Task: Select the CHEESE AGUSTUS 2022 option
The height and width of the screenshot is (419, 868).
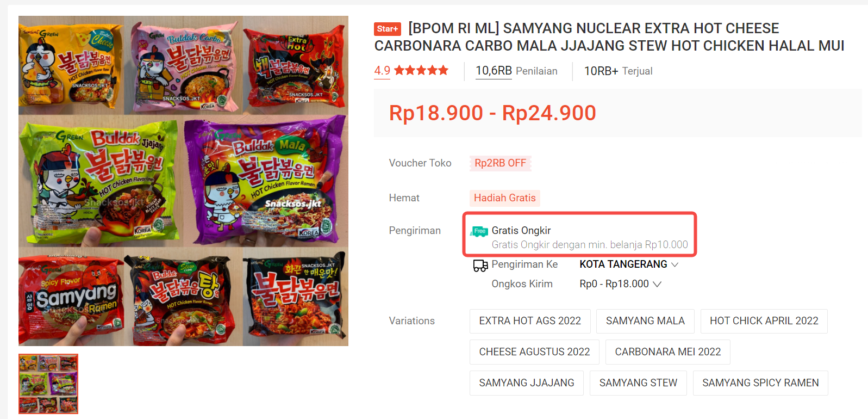Action: coord(534,352)
